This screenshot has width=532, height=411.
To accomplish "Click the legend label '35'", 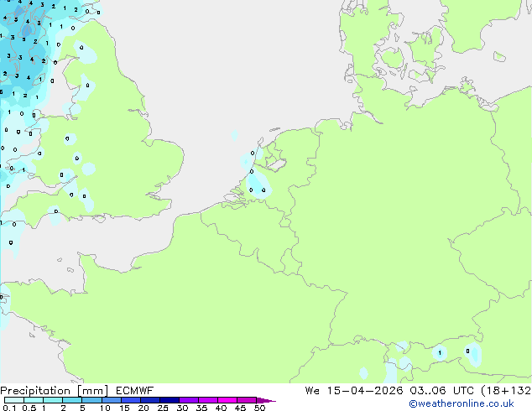I will click(201, 408).
